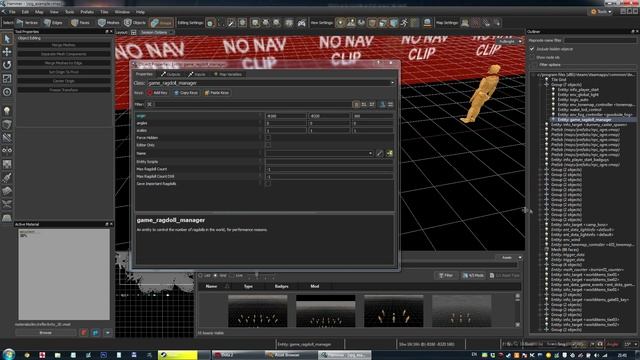Open the Assets dropdown below the viewport
Image resolution: width=640 pixels, height=360 pixels.
click(509, 258)
